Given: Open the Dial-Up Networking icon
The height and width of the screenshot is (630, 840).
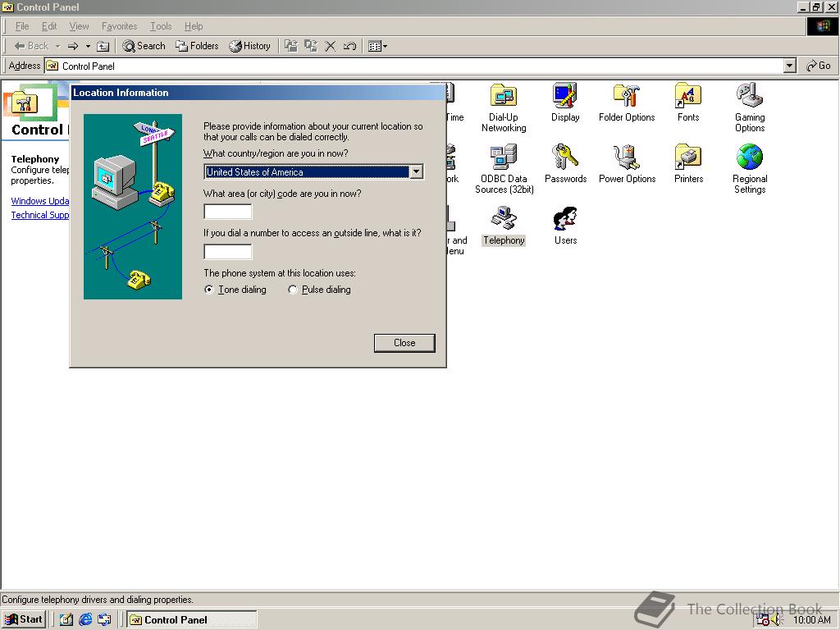Looking at the screenshot, I should point(503,107).
